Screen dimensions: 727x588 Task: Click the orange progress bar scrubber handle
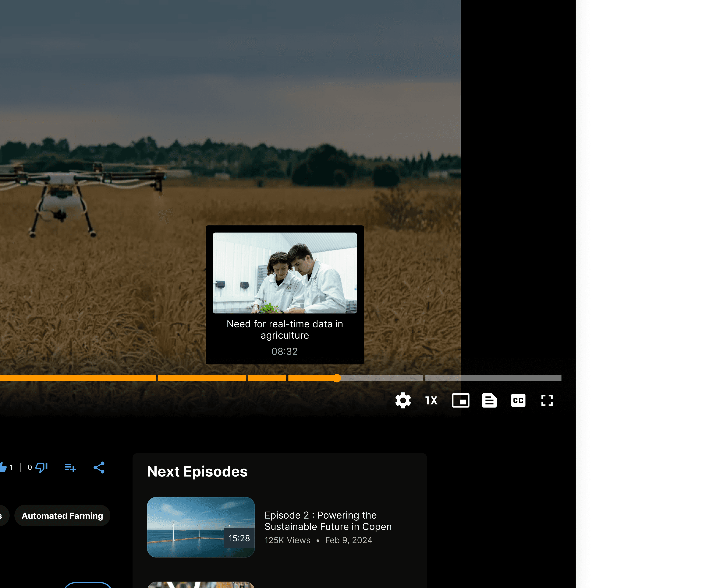tap(337, 378)
